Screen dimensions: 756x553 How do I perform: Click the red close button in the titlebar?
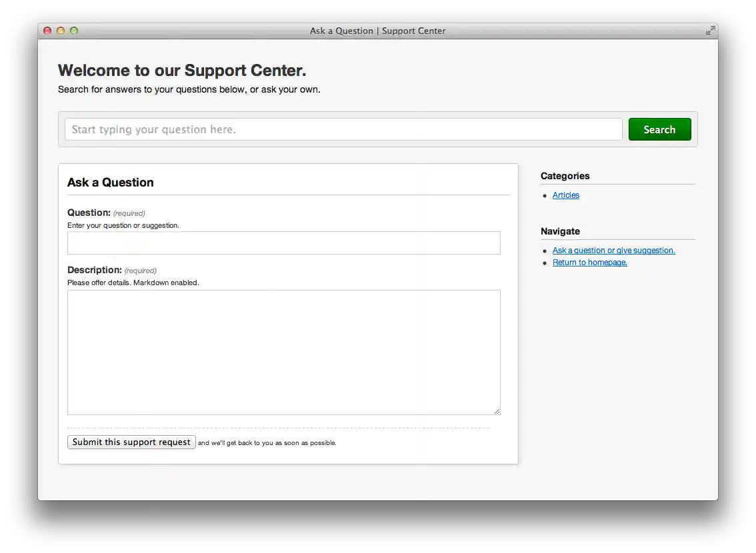pyautogui.click(x=47, y=31)
